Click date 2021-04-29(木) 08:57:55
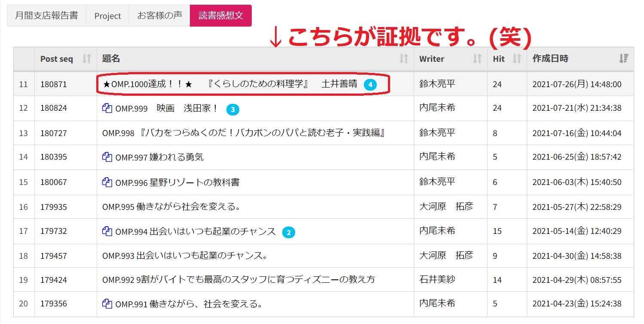This screenshot has height=324, width=644. tap(577, 280)
